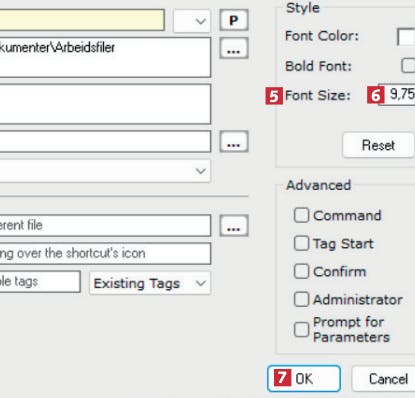The image size is (415, 398).
Task: Expand the small dropdown beside the yellow field
Action: (192, 21)
